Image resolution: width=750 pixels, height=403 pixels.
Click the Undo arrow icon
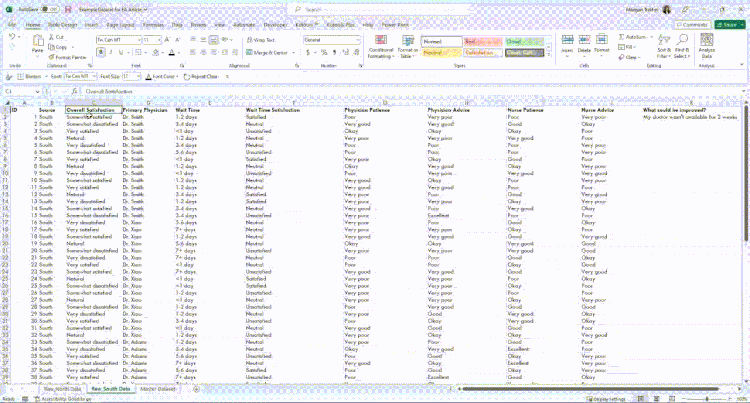[12, 37]
